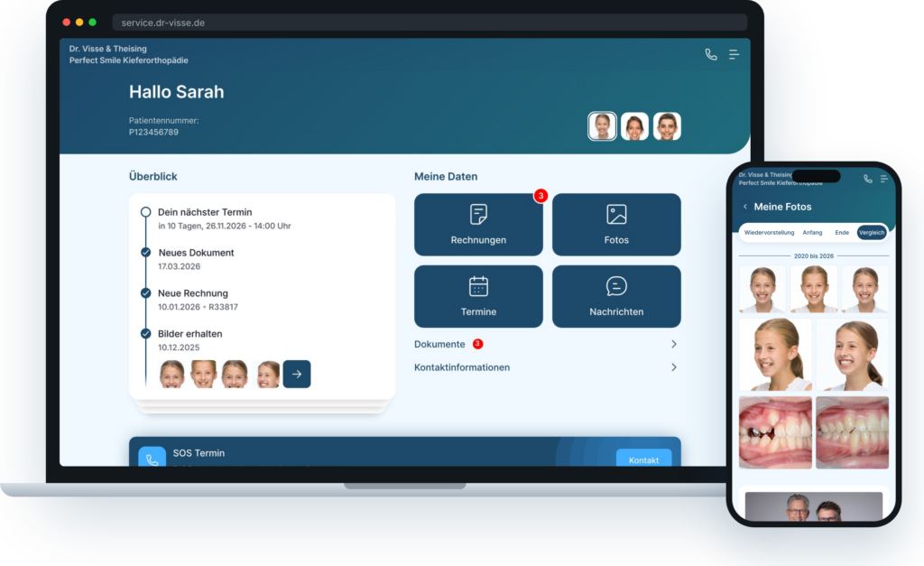924x566 pixels.
Task: Open the left portrait in phone's top row
Action: 762,289
